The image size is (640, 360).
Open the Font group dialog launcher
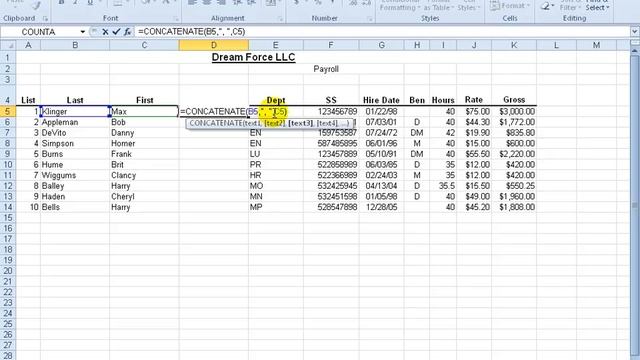point(176,19)
